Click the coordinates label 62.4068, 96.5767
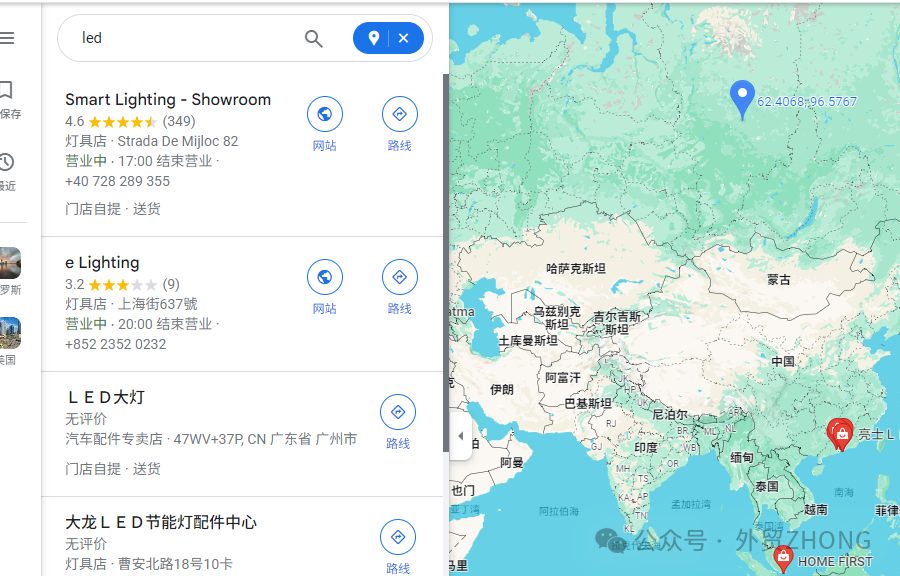Viewport: 900px width, 576px height. (x=806, y=102)
